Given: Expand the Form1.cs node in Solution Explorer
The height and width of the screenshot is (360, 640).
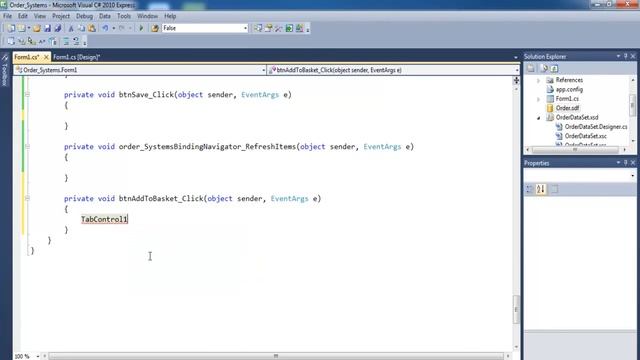Looking at the screenshot, I should 538,99.
